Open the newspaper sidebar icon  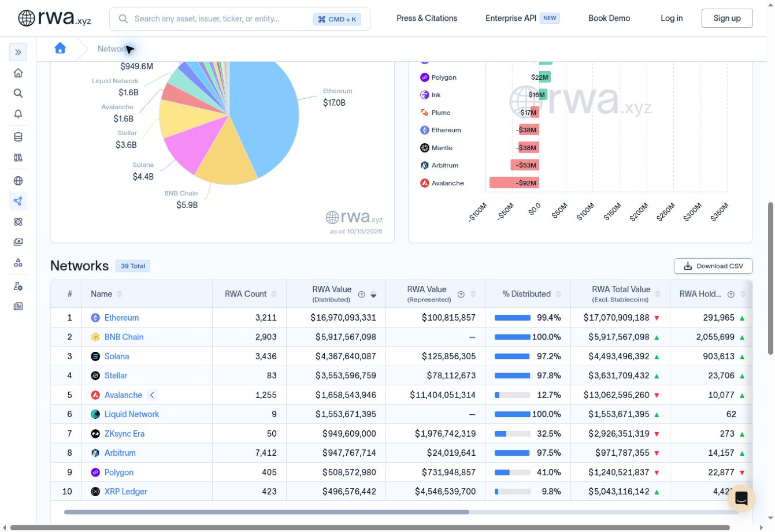click(18, 306)
